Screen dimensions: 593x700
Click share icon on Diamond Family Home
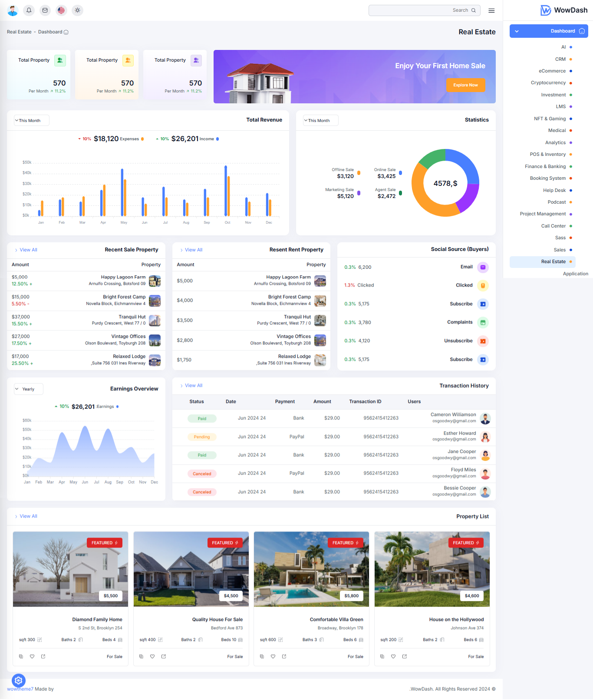43,657
